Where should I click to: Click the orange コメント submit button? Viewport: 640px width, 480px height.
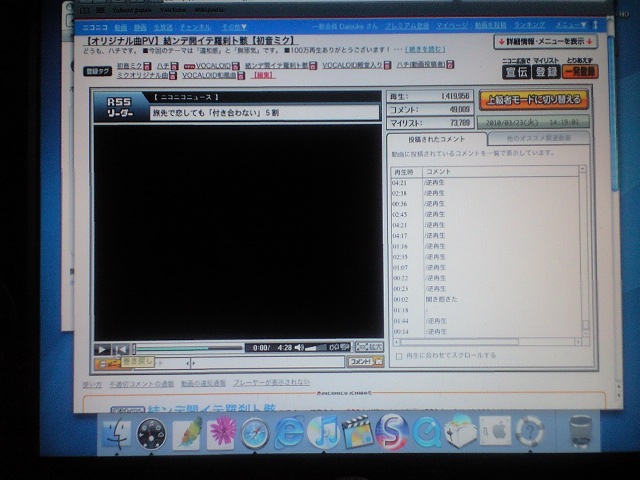tap(365, 362)
